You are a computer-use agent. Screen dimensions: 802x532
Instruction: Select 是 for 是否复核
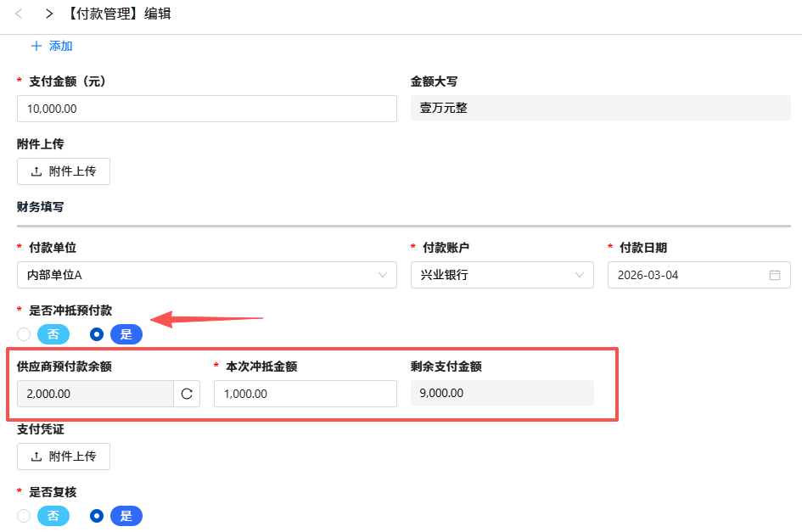(x=126, y=515)
